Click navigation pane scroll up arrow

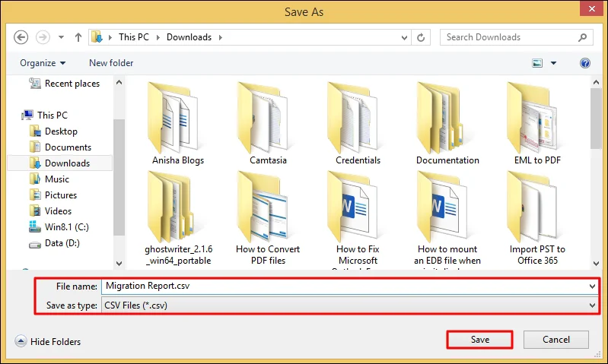(x=119, y=83)
